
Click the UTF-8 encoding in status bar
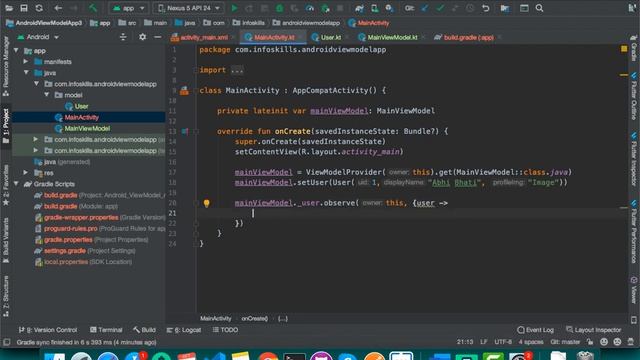(503, 342)
